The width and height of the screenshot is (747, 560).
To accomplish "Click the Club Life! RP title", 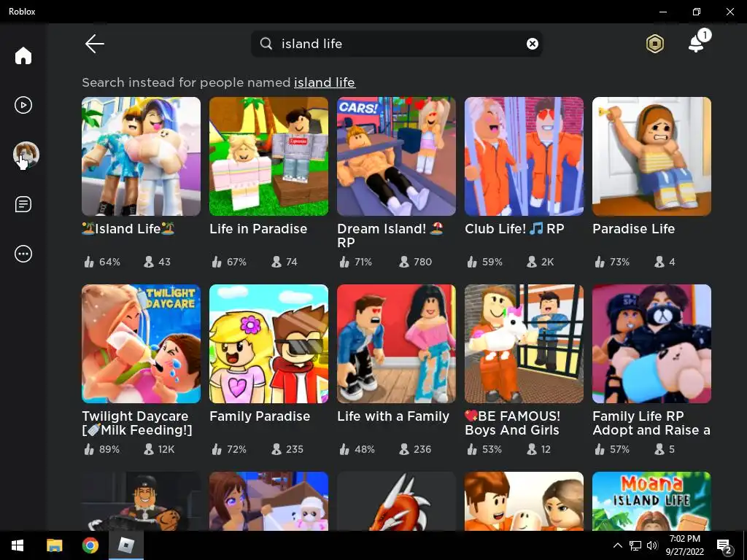I will tap(514, 228).
